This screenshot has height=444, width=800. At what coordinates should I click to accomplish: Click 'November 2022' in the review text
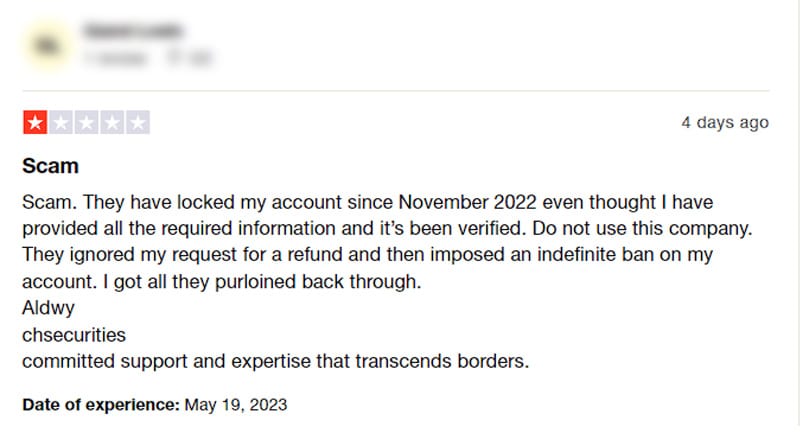coord(467,202)
